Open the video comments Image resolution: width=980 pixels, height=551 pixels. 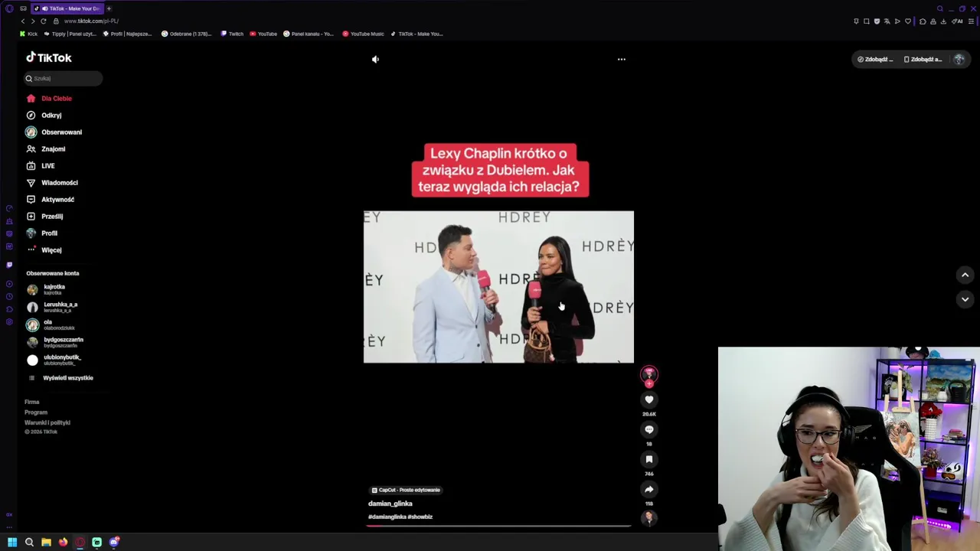pos(649,429)
